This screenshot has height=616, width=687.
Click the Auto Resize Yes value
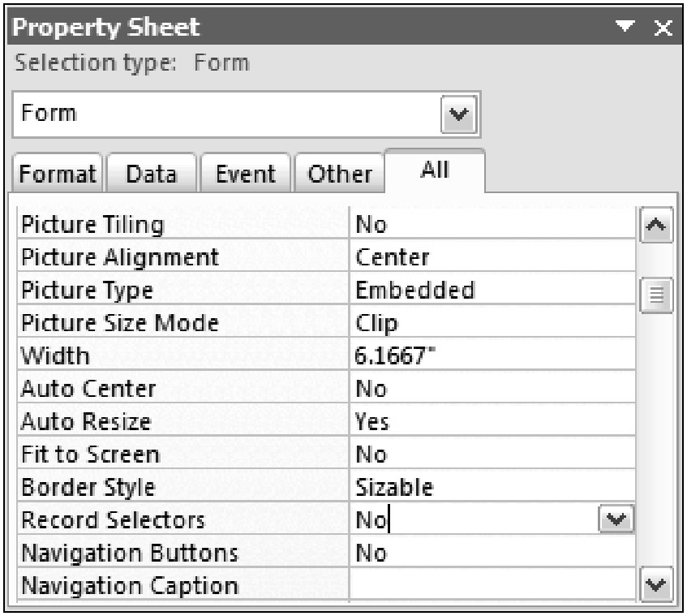point(492,422)
